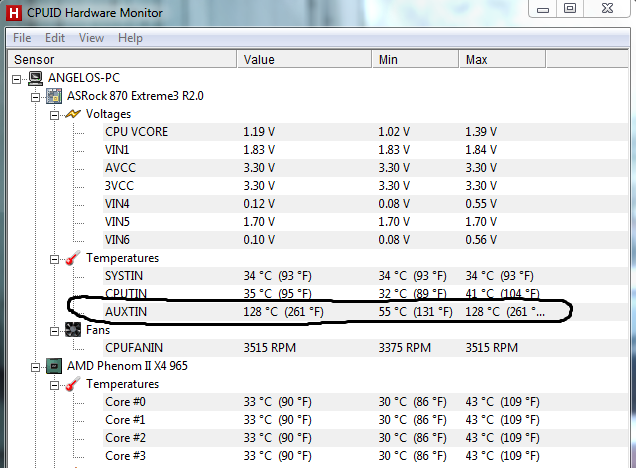Close the Hardware Monitor window

click(607, 9)
